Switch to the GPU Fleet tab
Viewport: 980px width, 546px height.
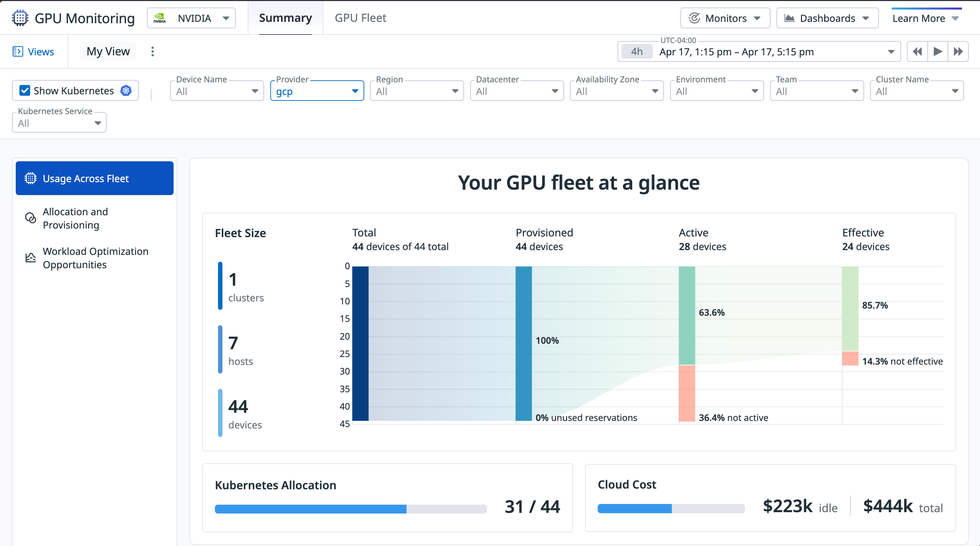click(360, 17)
